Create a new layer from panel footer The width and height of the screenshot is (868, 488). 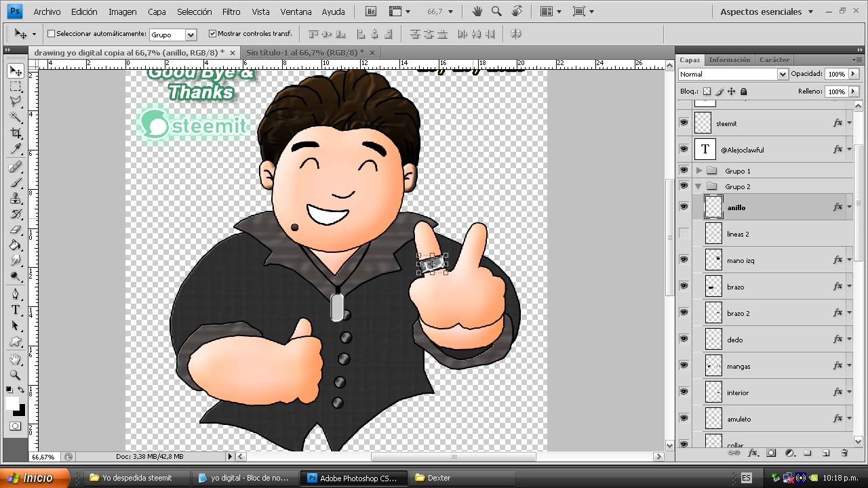click(826, 453)
